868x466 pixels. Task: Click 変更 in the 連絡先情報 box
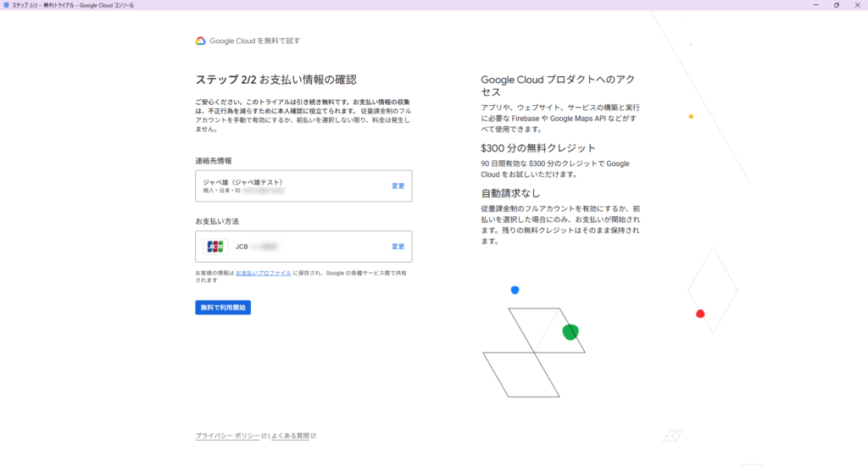(398, 186)
